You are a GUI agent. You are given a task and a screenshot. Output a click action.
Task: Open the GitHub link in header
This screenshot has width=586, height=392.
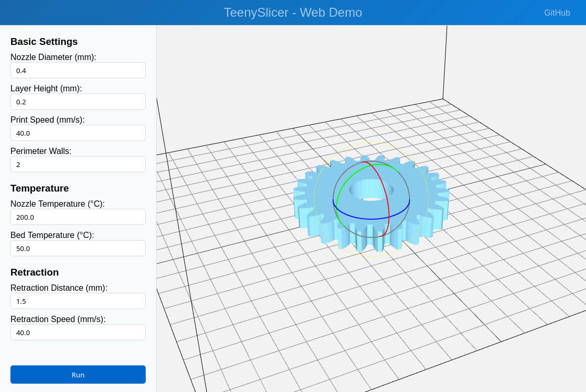557,13
